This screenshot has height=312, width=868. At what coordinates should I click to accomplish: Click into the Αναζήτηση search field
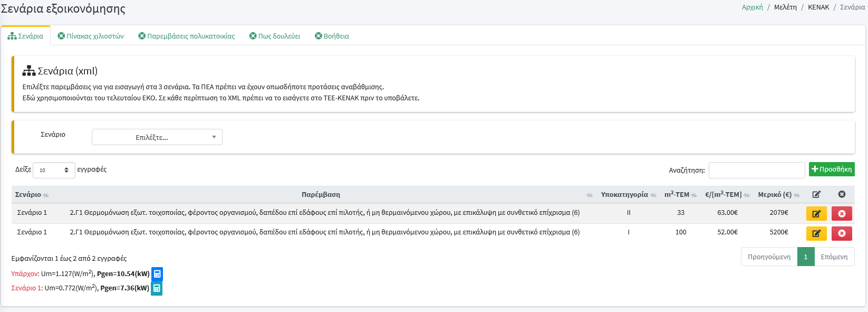coord(756,171)
